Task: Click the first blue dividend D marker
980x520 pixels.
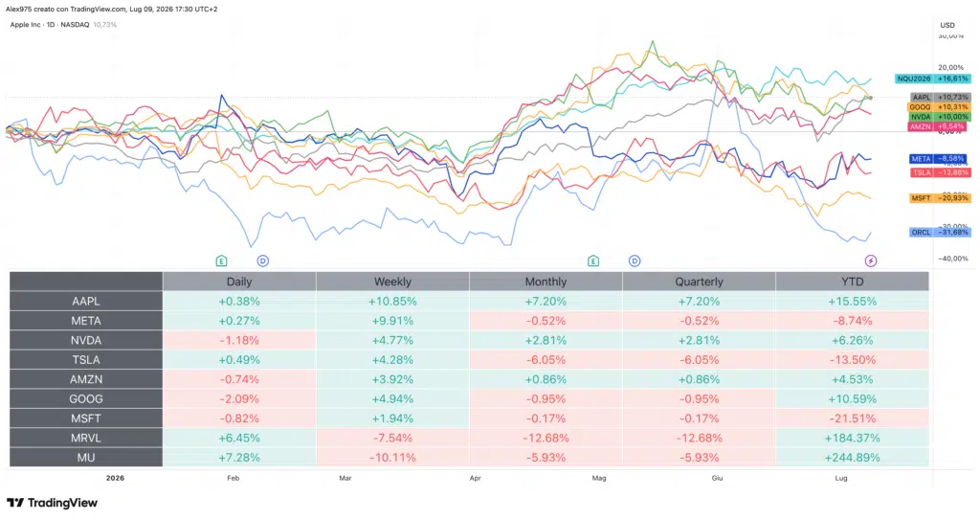Action: click(x=262, y=260)
